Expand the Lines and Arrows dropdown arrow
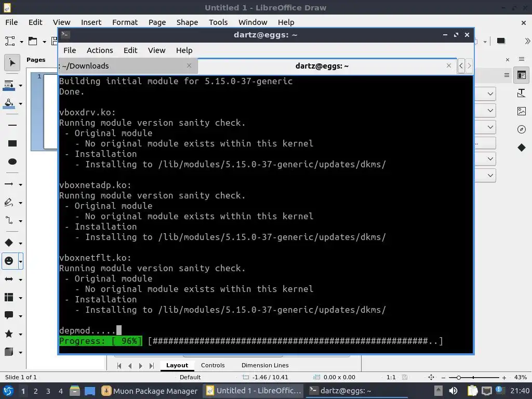Image resolution: width=532 pixels, height=399 pixels. (x=20, y=184)
